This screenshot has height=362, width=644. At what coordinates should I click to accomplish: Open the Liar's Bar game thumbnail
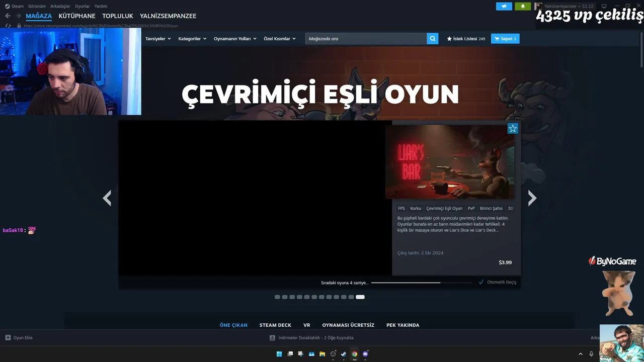pyautogui.click(x=450, y=162)
